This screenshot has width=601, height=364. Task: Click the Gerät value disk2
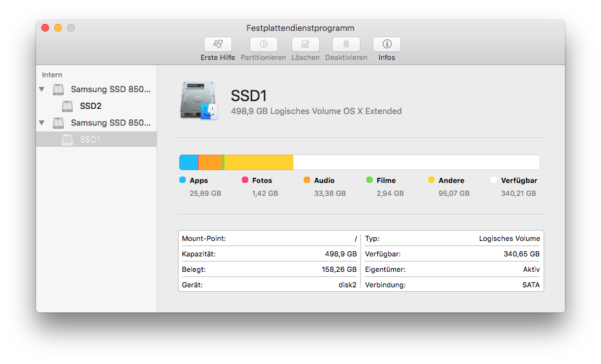tap(348, 285)
